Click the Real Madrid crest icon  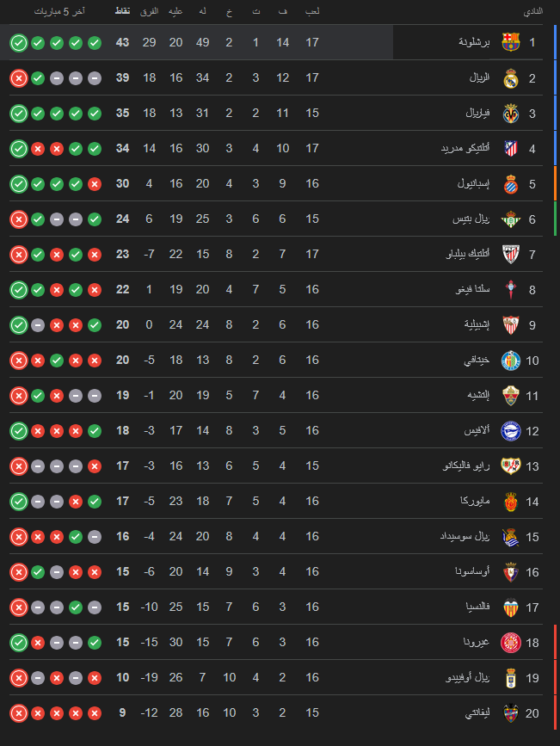(x=511, y=77)
